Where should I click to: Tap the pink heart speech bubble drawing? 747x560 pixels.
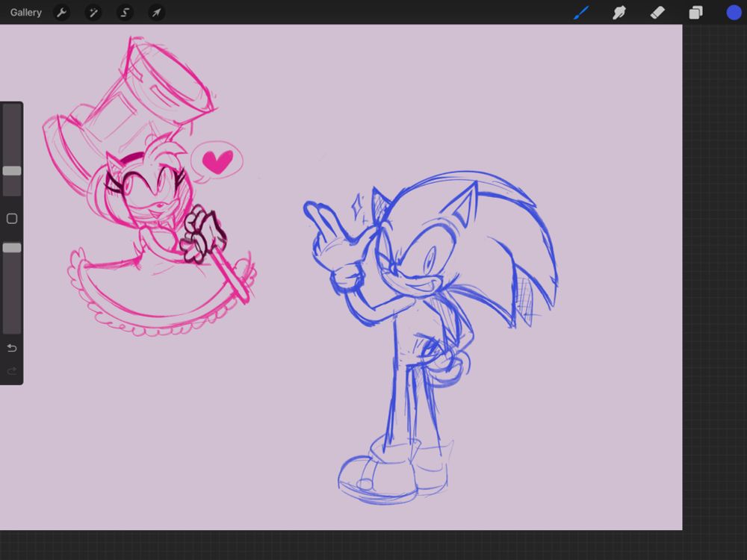click(217, 162)
